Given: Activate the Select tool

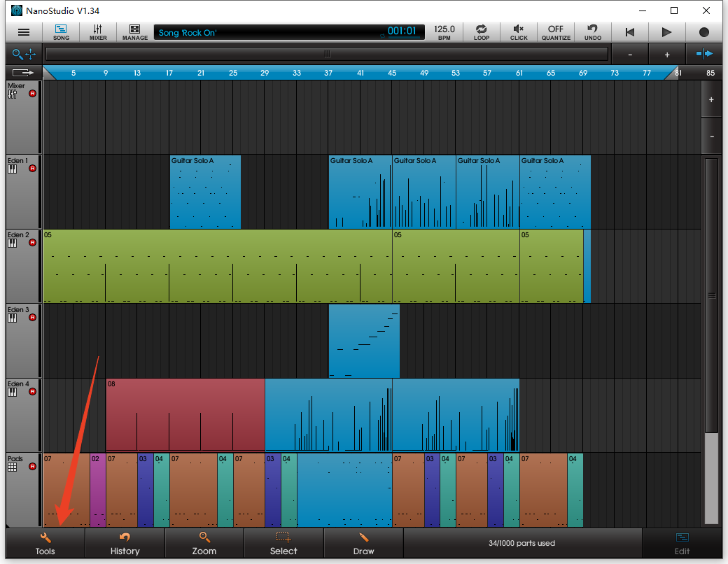Looking at the screenshot, I should (283, 543).
